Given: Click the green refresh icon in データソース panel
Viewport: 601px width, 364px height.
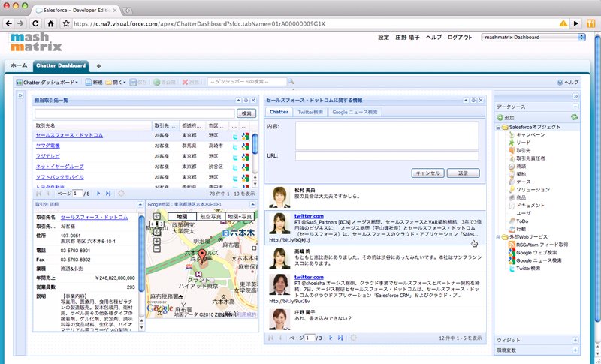Looking at the screenshot, I should pos(574,118).
